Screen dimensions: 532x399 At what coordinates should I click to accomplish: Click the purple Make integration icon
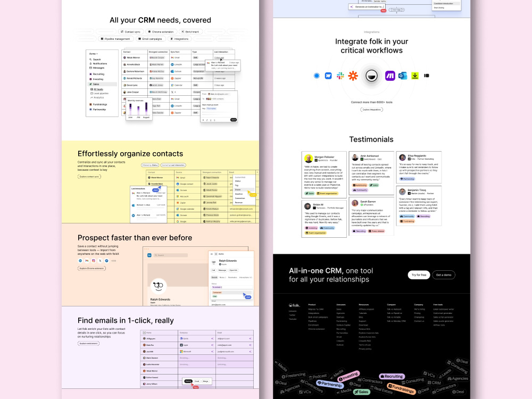click(x=390, y=76)
